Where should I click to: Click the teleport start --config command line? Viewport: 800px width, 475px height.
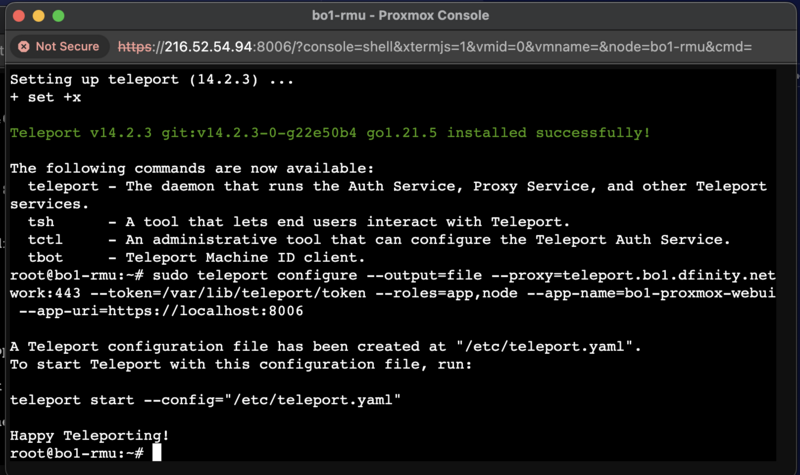(206, 400)
